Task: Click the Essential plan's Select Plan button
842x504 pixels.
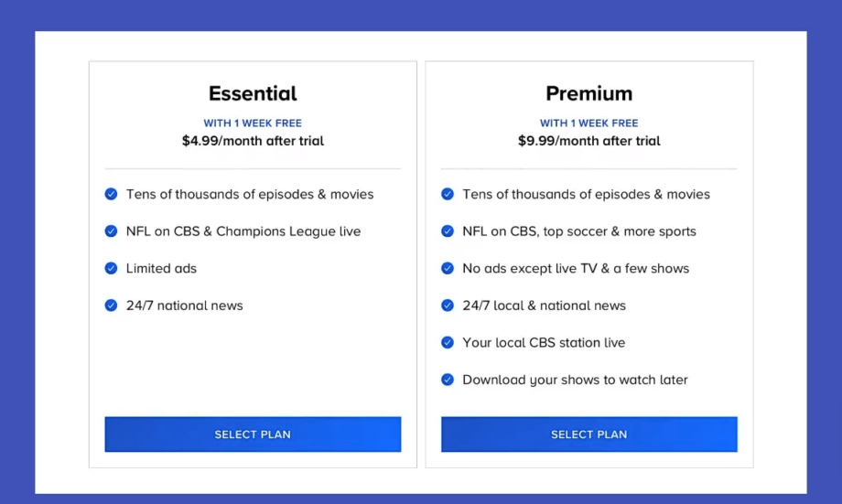Action: [x=253, y=434]
